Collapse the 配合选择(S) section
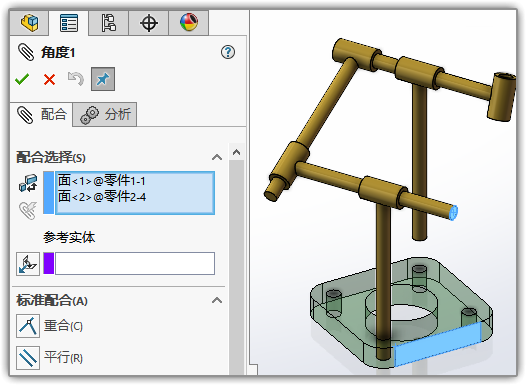 (217, 157)
